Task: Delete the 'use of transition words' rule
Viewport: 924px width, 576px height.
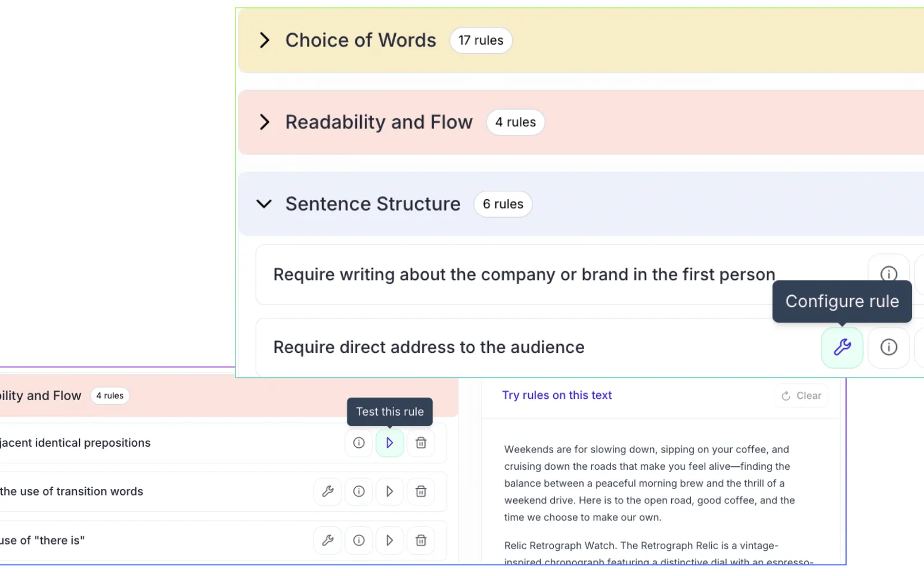Action: [x=421, y=491]
